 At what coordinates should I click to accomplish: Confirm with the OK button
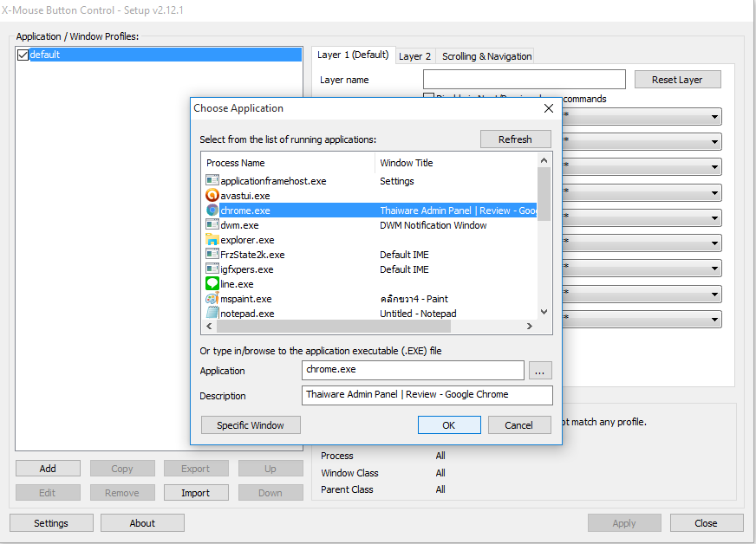[449, 425]
